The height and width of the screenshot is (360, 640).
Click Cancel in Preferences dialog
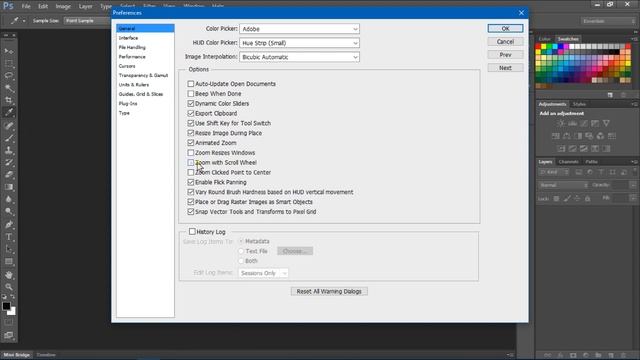coord(505,42)
